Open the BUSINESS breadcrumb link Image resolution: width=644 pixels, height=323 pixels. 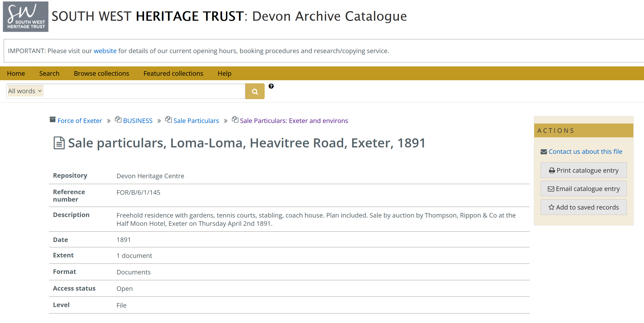138,121
